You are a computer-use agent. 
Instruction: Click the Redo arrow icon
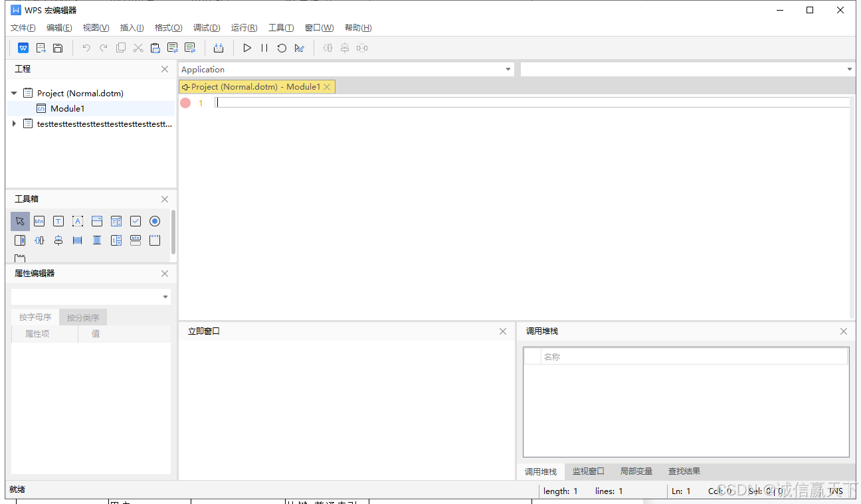coord(103,48)
